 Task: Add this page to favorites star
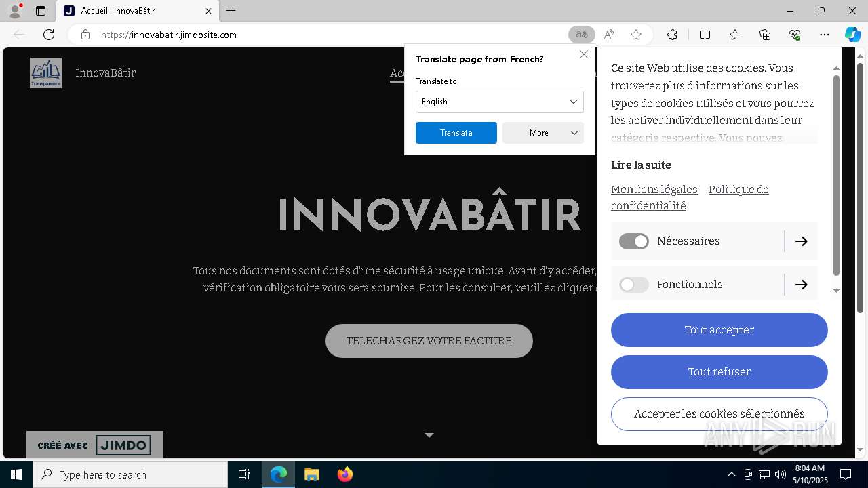pos(636,35)
